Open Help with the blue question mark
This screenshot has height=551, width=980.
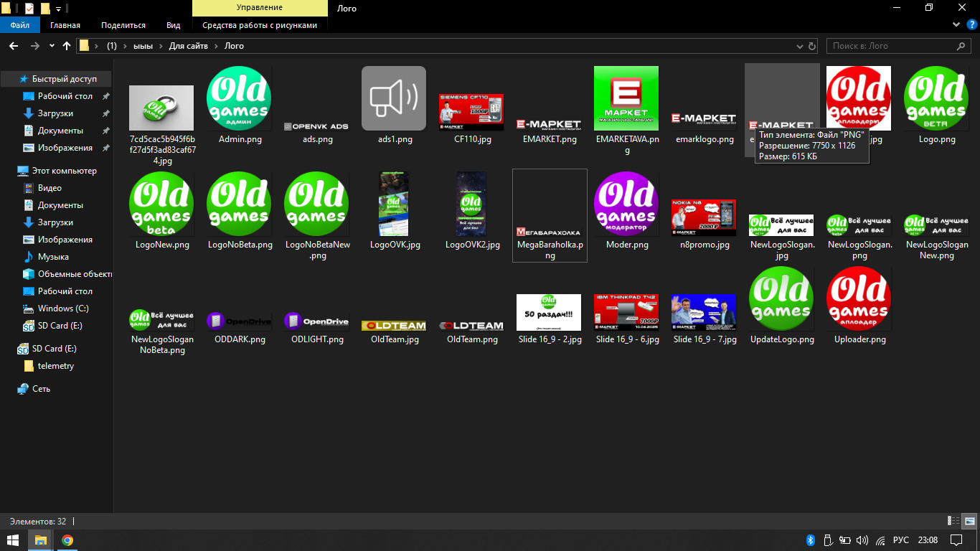pos(972,25)
